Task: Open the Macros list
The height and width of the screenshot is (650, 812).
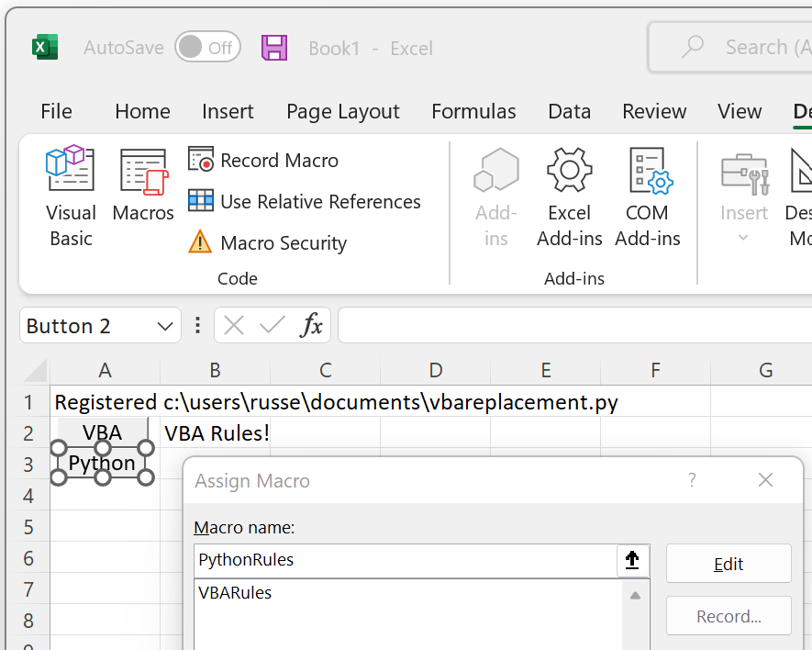Action: click(x=143, y=185)
